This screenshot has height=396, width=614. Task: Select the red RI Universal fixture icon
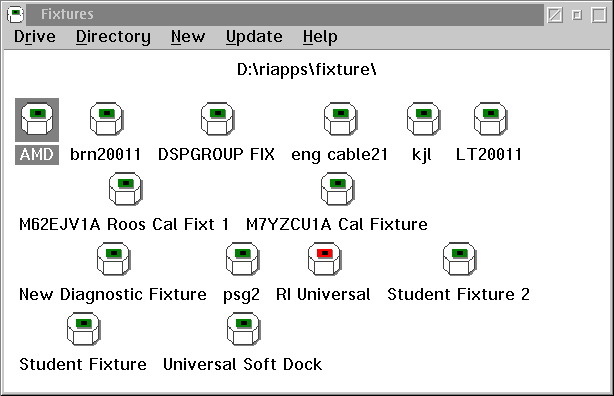pyautogui.click(x=324, y=259)
